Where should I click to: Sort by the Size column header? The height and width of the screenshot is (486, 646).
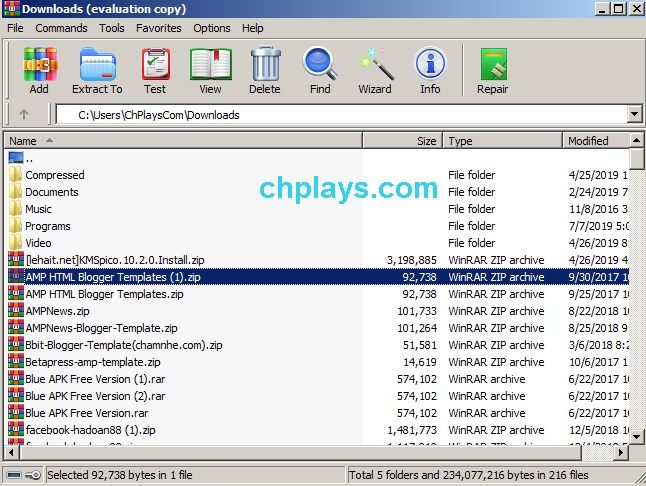403,140
